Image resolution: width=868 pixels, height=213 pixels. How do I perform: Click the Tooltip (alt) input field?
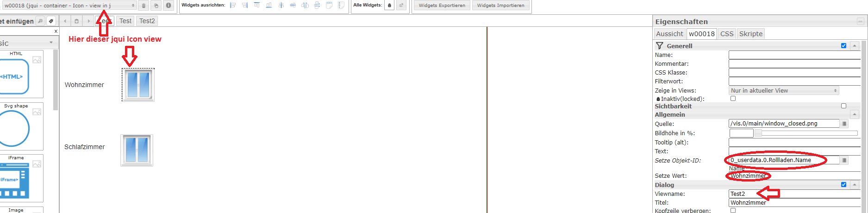coord(794,143)
